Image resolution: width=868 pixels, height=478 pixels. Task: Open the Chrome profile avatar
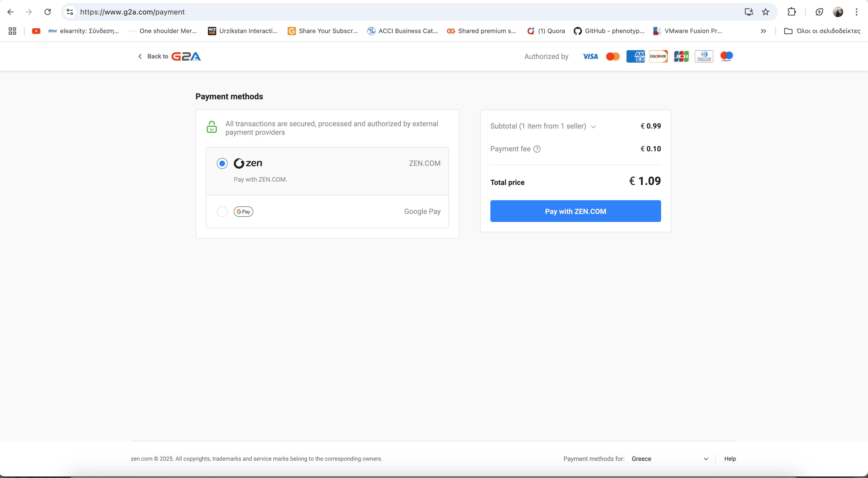[838, 12]
